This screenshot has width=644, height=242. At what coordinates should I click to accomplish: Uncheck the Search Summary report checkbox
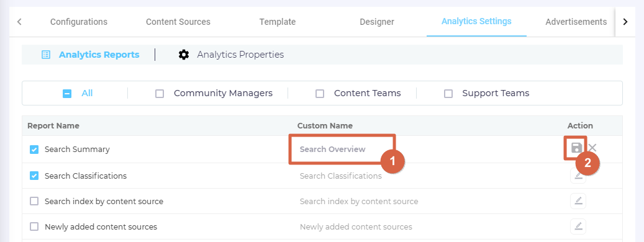[34, 150]
